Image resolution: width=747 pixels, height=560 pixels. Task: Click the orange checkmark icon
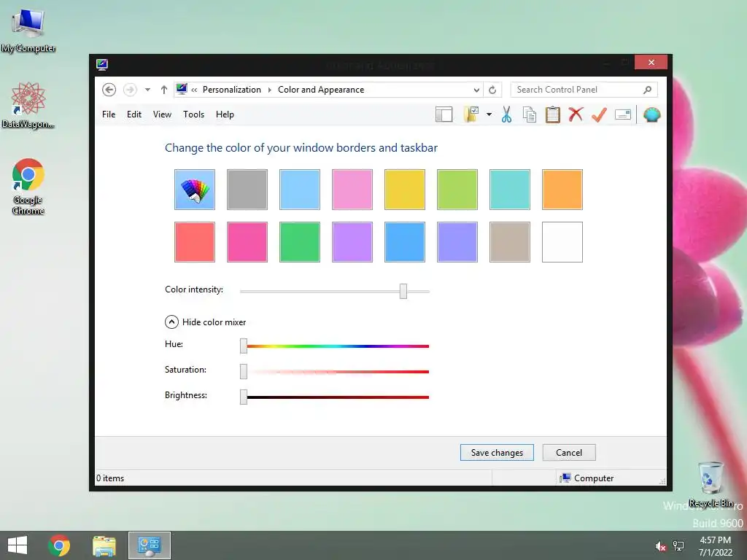(x=600, y=114)
